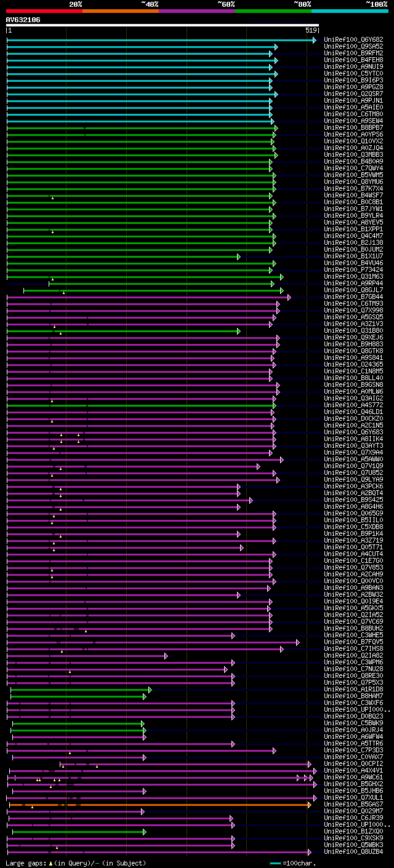Open hit UniRef100_Q9SA52
The height and width of the screenshot is (868, 394).
click(x=353, y=47)
